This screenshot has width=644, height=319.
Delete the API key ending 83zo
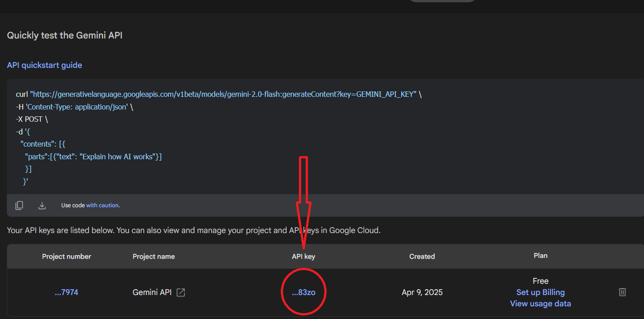[622, 292]
